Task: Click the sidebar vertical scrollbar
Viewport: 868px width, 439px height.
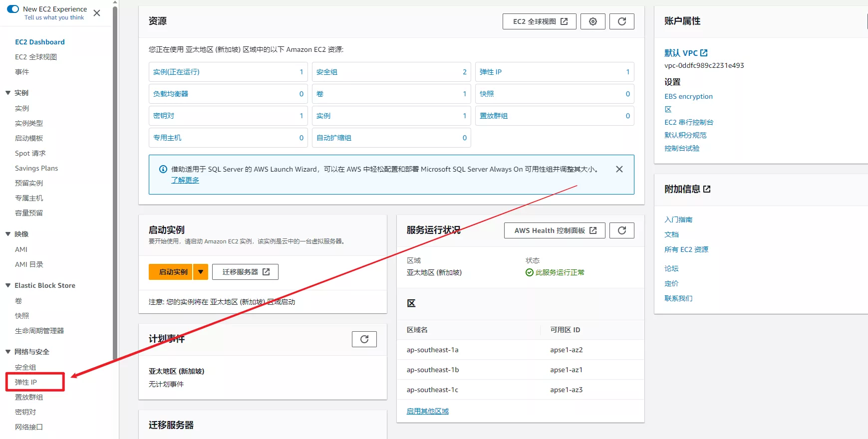Action: click(x=115, y=182)
